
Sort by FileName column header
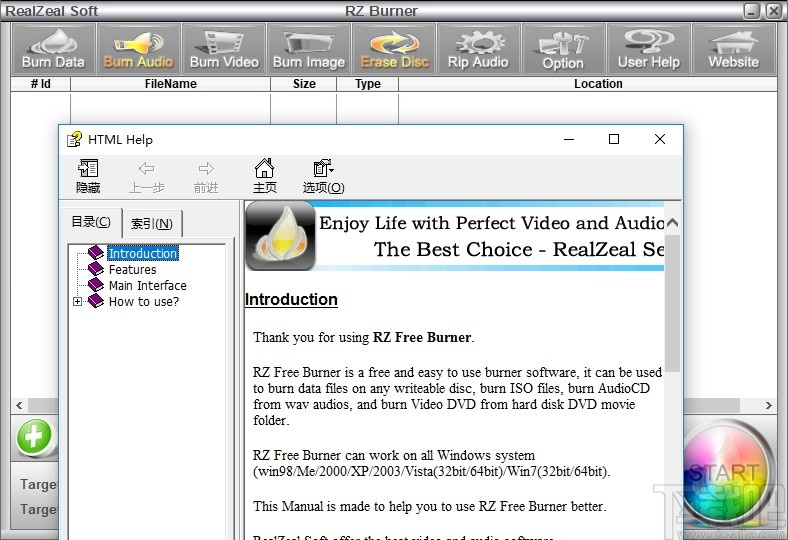pyautogui.click(x=170, y=84)
